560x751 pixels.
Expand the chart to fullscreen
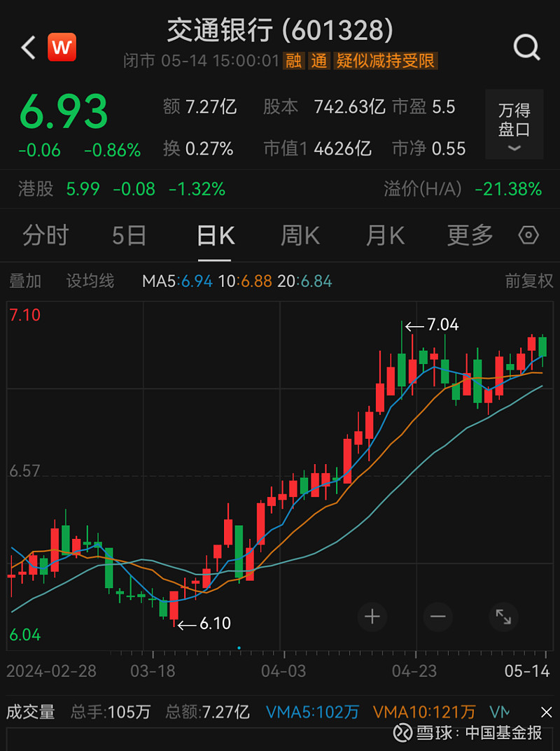coord(504,617)
